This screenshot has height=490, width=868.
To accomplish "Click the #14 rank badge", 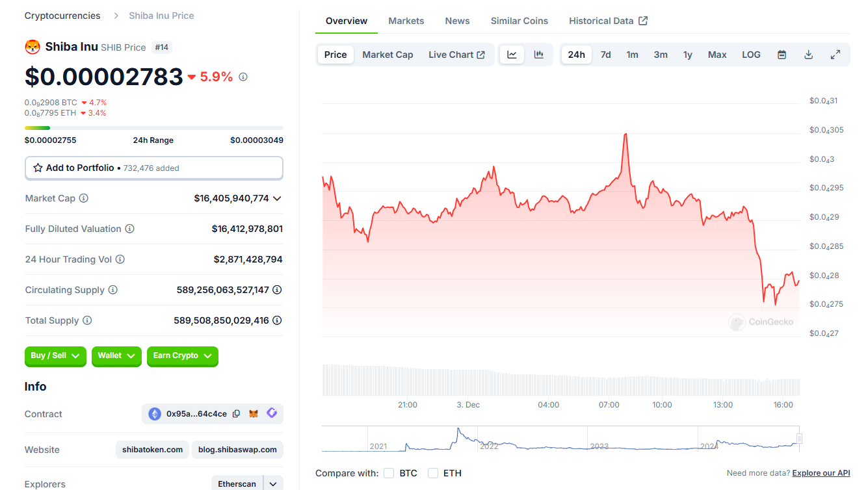I will (162, 47).
